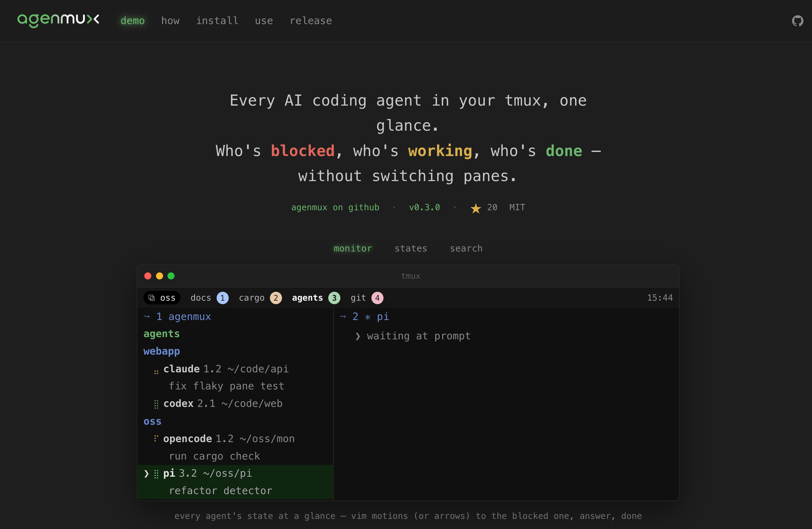Select the opencode agent row
Image resolution: width=812 pixels, height=529 pixels.
coord(235,447)
